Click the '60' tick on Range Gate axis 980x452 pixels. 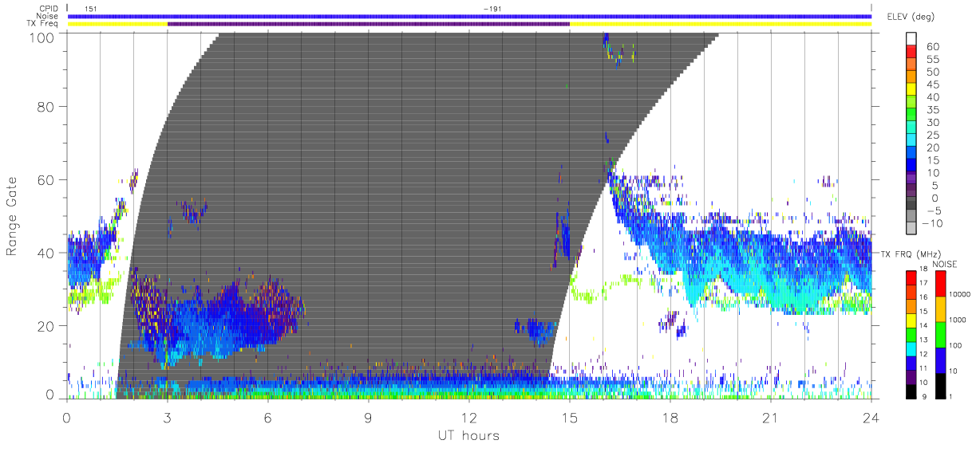coord(45,179)
